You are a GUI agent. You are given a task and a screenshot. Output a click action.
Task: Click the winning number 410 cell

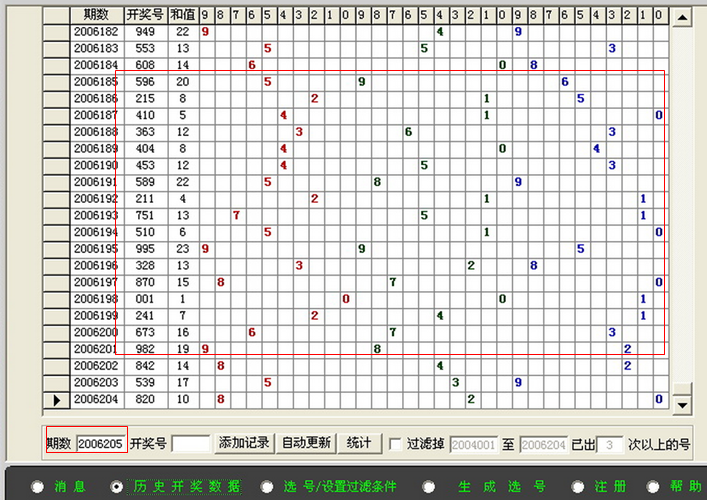146,115
